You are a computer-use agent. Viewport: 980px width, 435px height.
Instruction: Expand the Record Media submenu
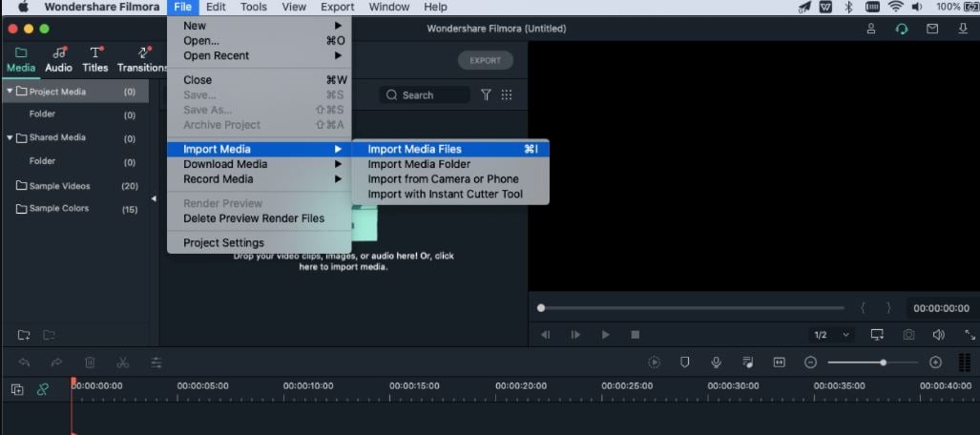point(260,178)
